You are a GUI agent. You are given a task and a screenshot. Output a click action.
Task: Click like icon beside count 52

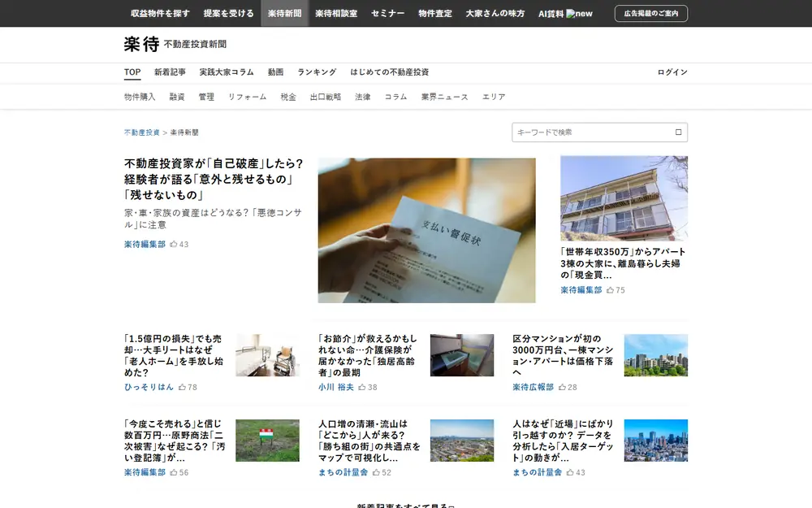376,472
